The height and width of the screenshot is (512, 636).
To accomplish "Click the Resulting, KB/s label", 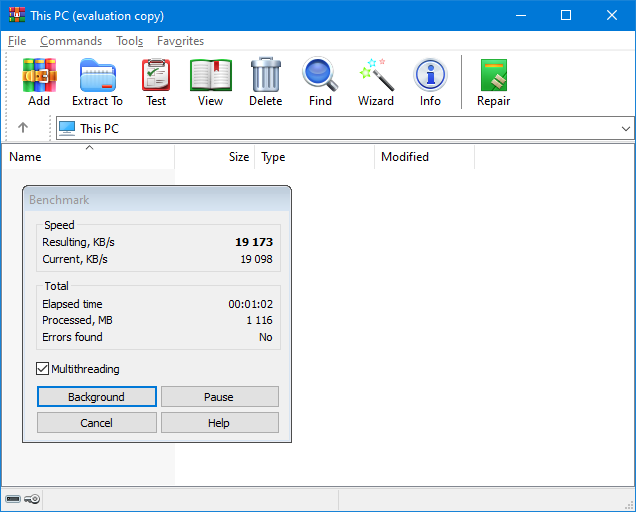I will pos(78,242).
